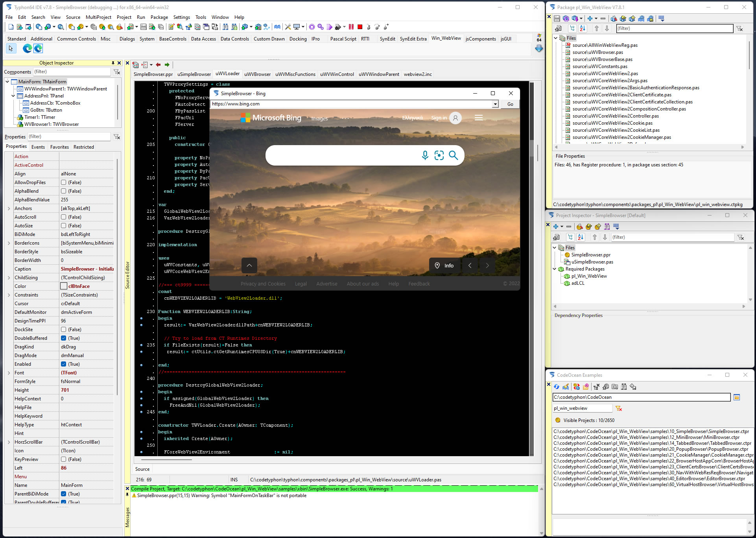This screenshot has width=756, height=538.
Task: Click refresh icon in CodeOcean Examples toolbar
Action: point(557,387)
